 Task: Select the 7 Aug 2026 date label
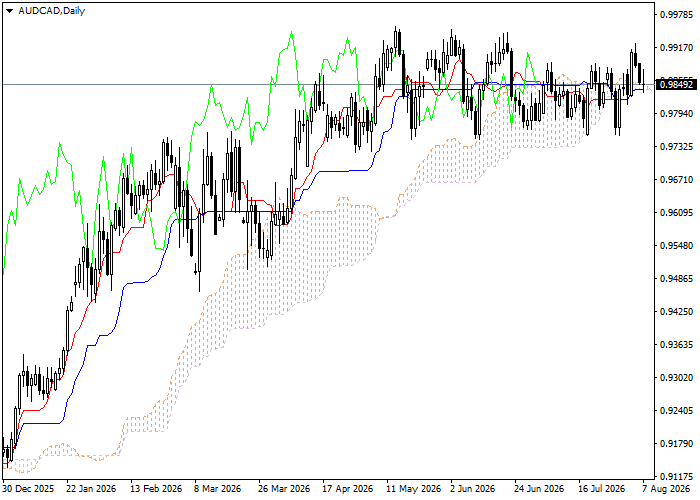point(666,489)
